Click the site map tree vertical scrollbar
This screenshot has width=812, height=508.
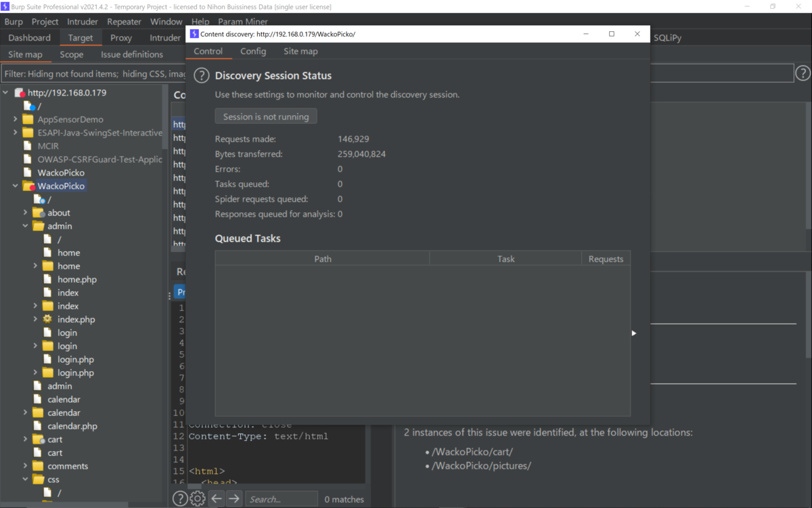click(x=166, y=117)
